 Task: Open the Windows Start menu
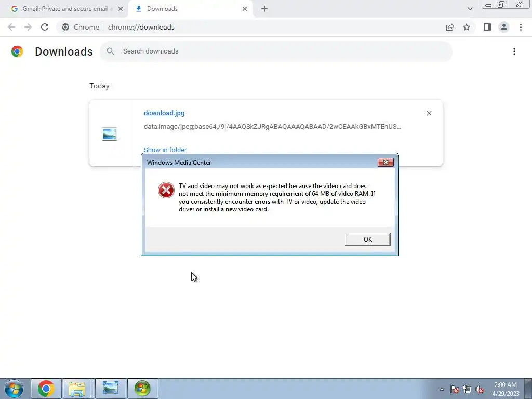pyautogui.click(x=14, y=389)
